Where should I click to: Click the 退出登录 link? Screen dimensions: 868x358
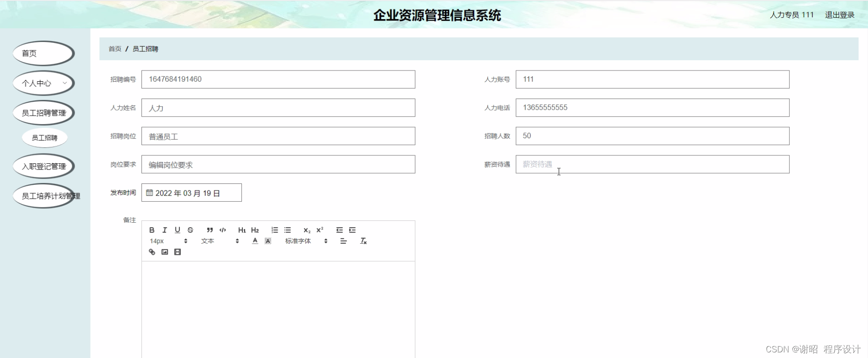point(840,15)
